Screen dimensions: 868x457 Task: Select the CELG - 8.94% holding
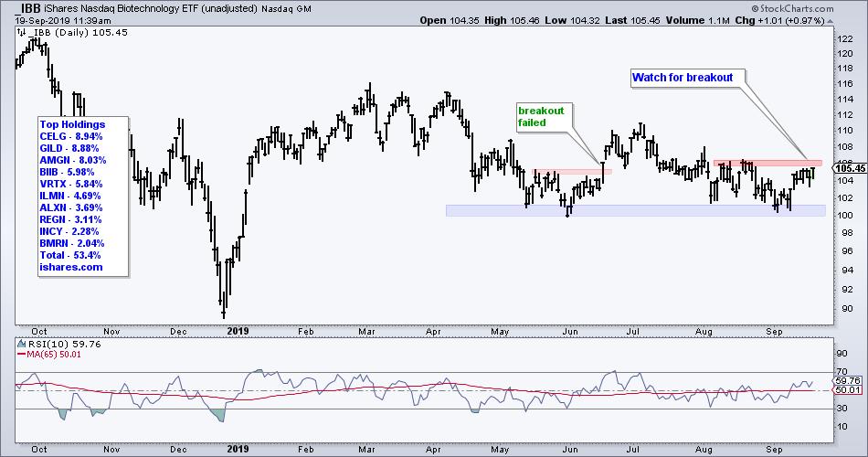click(x=71, y=136)
